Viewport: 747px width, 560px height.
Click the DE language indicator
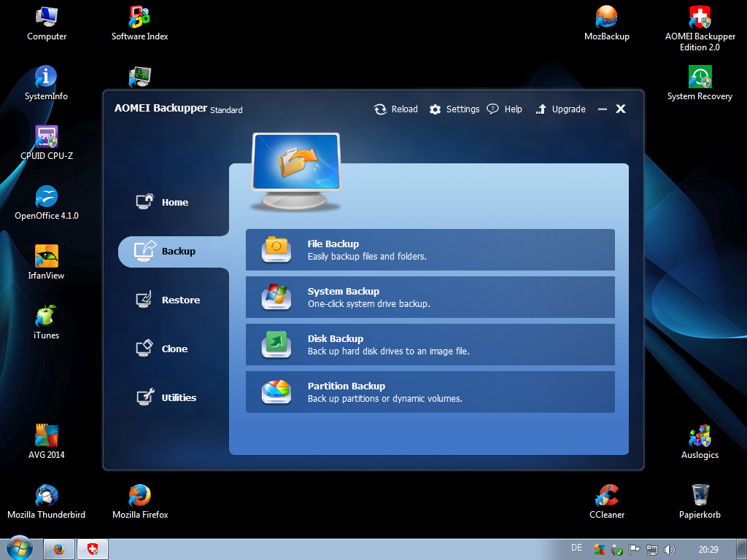(x=576, y=548)
